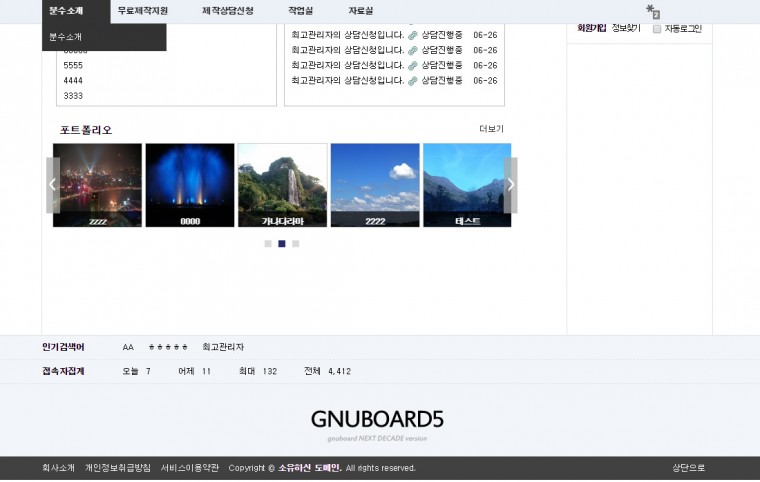Click the 정보찾기 link
The image size is (760, 482).
click(x=626, y=28)
